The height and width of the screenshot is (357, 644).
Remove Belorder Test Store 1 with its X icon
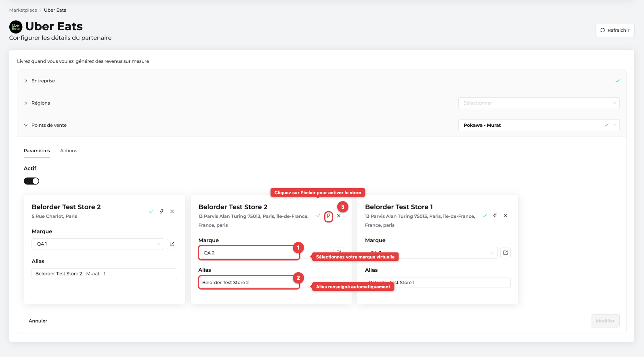(506, 216)
